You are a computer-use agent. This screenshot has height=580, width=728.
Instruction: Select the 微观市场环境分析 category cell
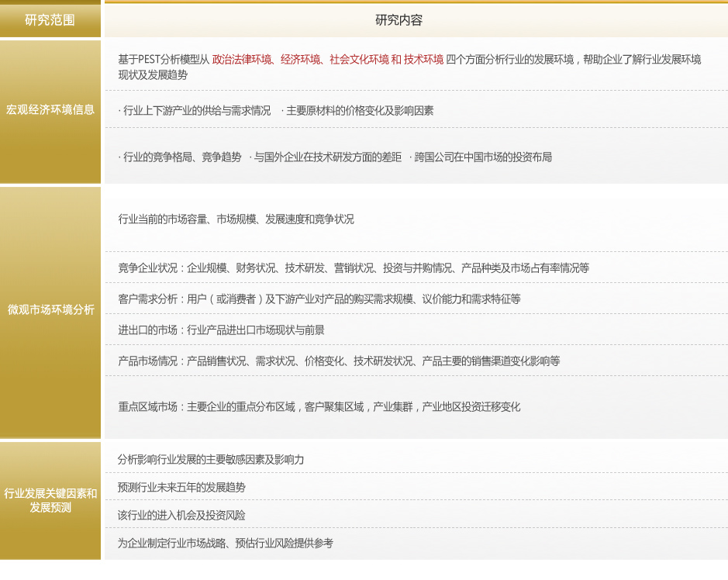point(50,312)
